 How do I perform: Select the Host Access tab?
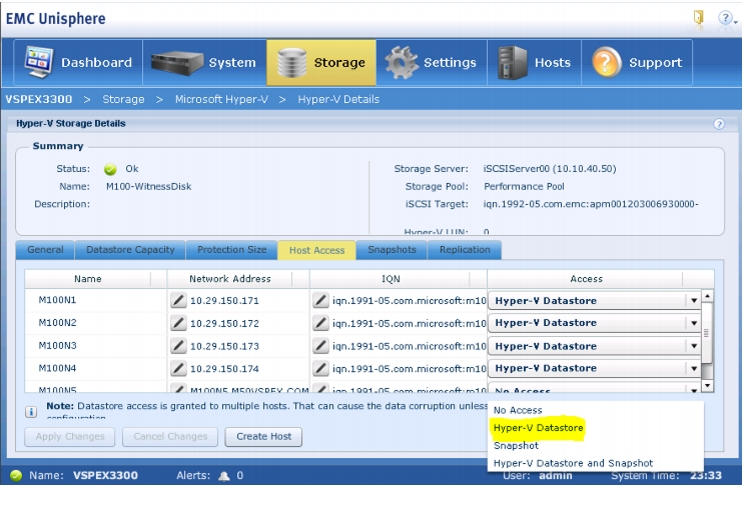click(x=317, y=250)
